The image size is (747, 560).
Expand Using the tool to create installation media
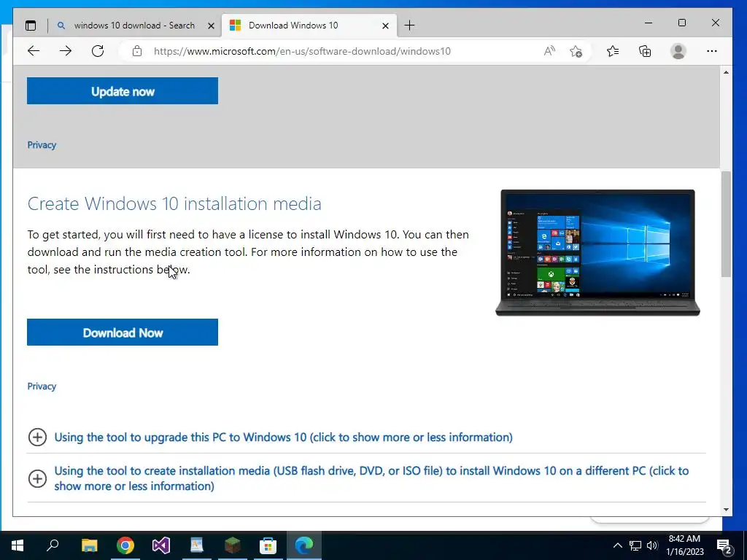(371, 478)
